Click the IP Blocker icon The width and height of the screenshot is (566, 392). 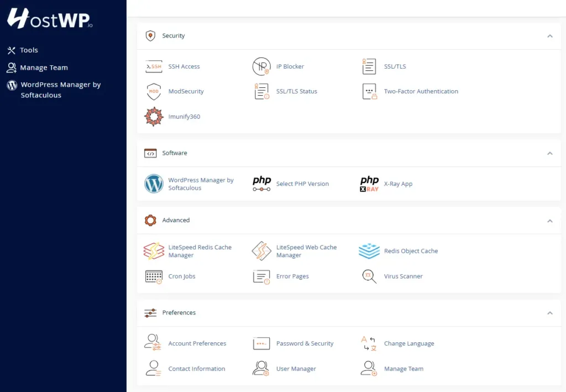(261, 66)
